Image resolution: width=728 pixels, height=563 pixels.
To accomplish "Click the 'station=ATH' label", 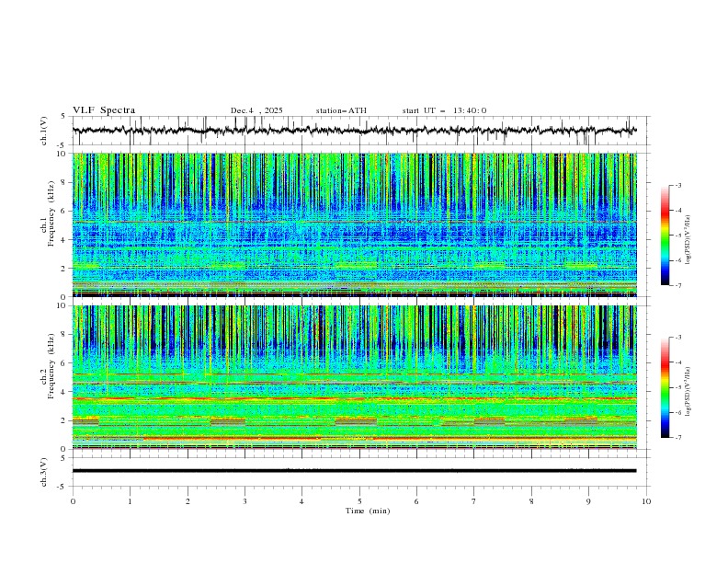I will [341, 110].
